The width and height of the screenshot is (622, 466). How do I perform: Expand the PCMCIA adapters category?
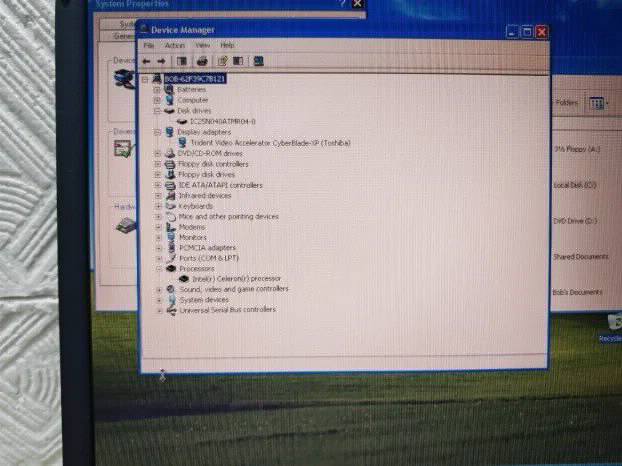tap(159, 248)
